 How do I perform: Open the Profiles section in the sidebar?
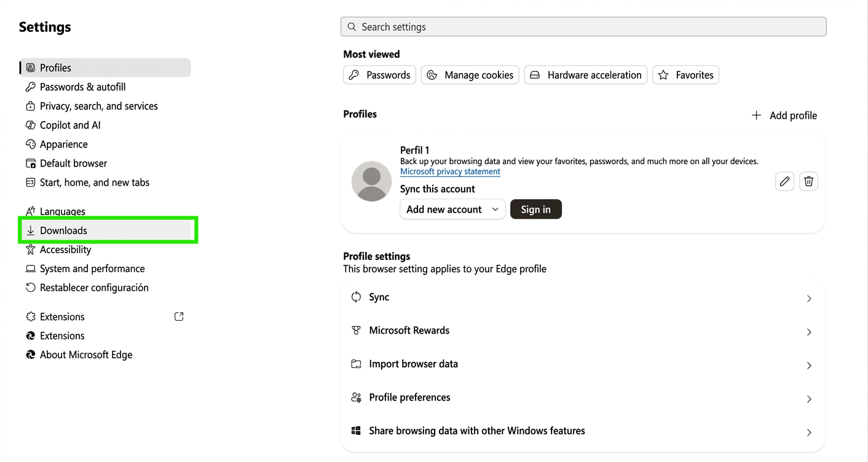coord(106,68)
